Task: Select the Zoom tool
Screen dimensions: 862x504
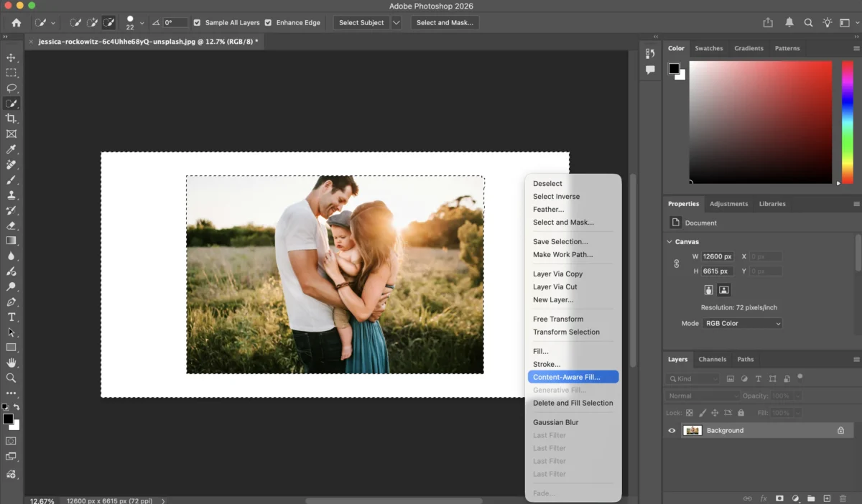Action: click(11, 378)
